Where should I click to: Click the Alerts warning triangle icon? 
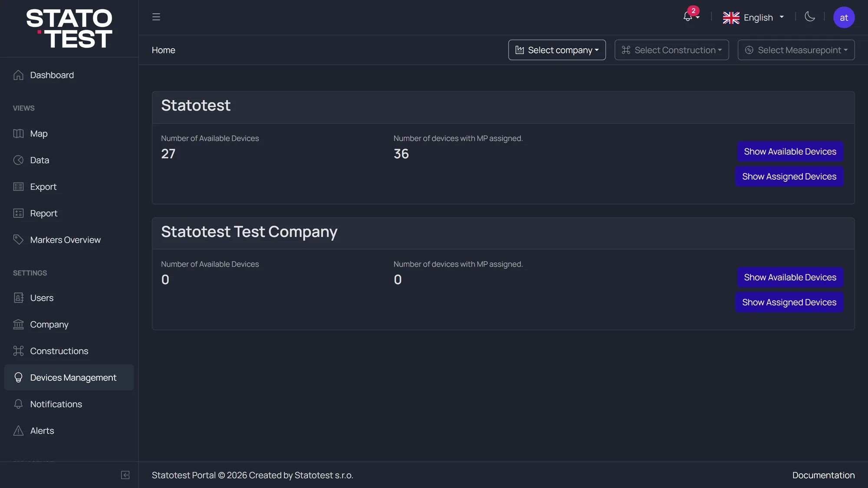[18, 430]
